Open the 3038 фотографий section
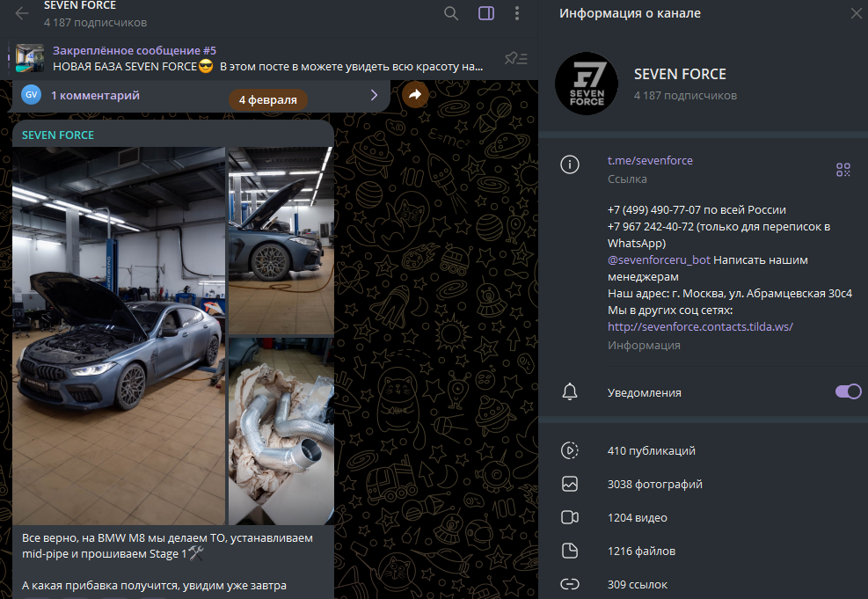 (x=654, y=484)
